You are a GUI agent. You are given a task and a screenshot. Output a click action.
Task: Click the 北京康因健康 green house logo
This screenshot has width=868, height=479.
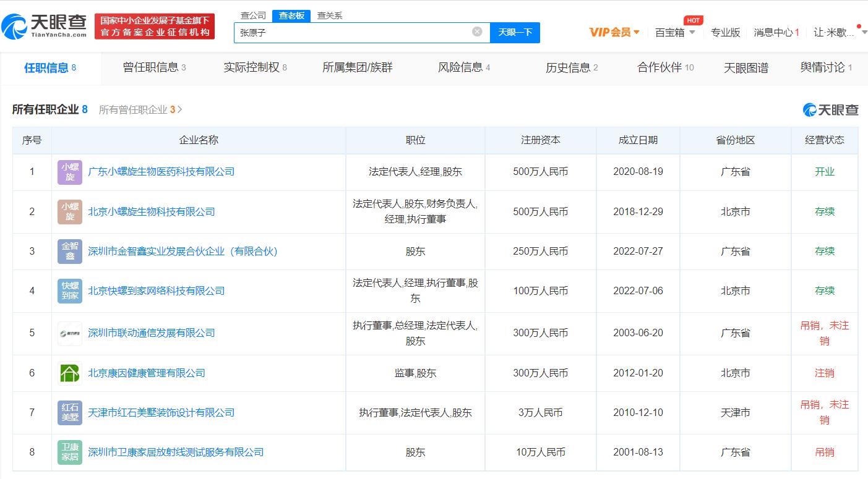tap(70, 373)
